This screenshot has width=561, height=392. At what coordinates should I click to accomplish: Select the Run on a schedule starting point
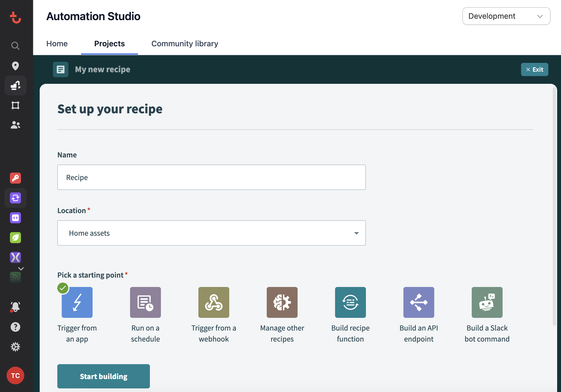point(145,302)
